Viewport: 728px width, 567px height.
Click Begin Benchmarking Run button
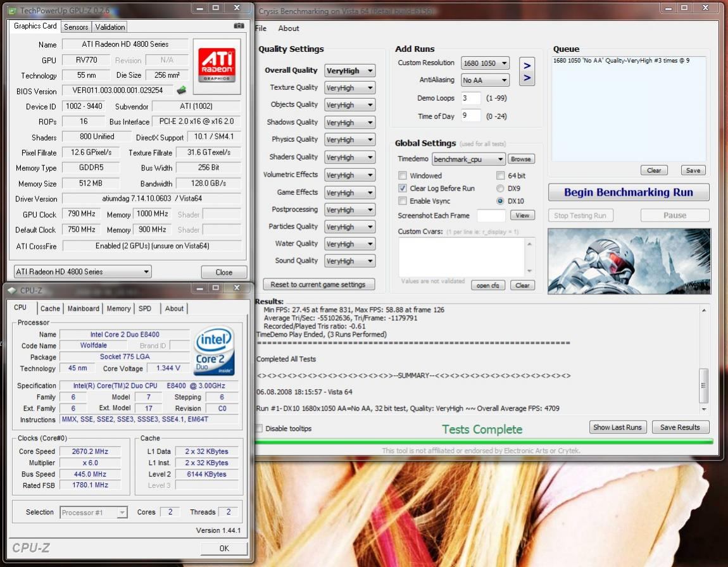coord(629,192)
